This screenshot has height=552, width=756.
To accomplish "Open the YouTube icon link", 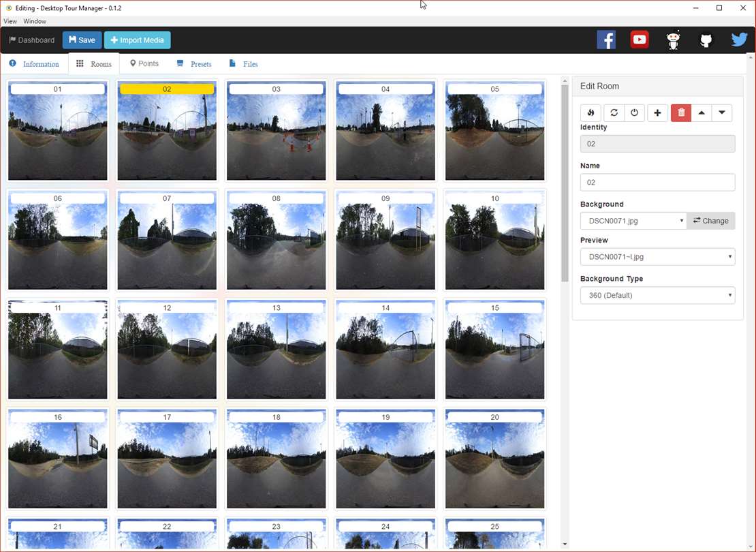I will coord(640,40).
